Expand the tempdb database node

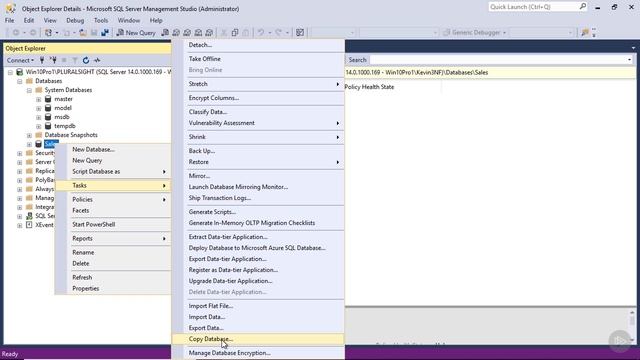point(38,126)
